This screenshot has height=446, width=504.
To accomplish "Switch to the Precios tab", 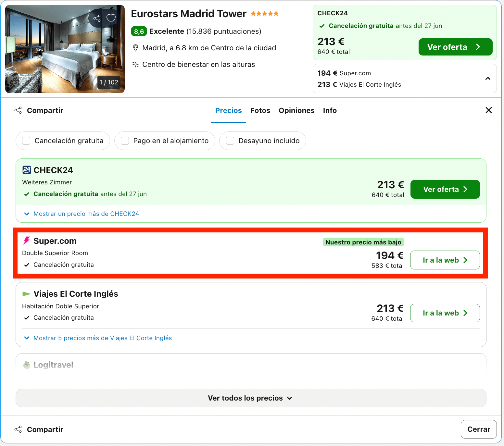I will [x=229, y=110].
